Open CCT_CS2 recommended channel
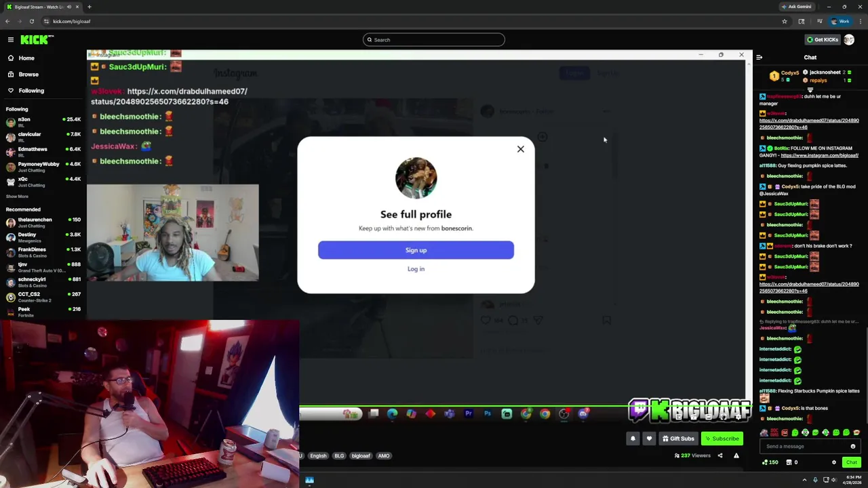 point(43,297)
